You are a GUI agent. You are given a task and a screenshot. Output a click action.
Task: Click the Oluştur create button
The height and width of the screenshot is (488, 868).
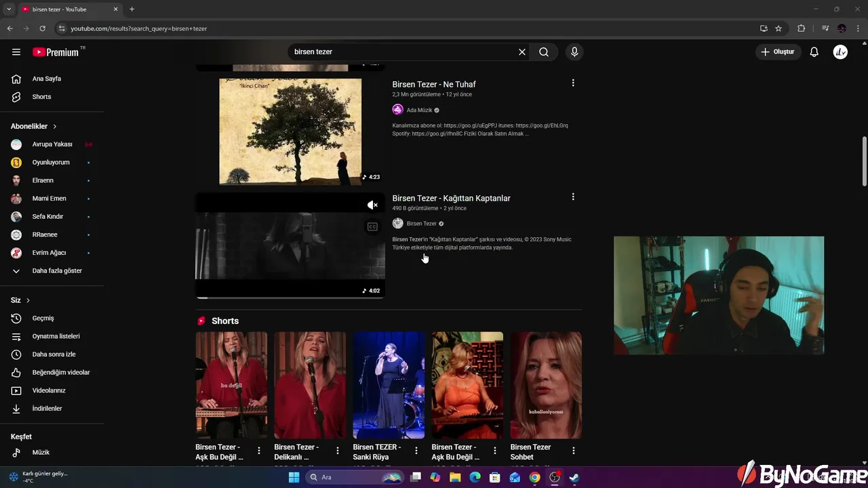tap(778, 52)
